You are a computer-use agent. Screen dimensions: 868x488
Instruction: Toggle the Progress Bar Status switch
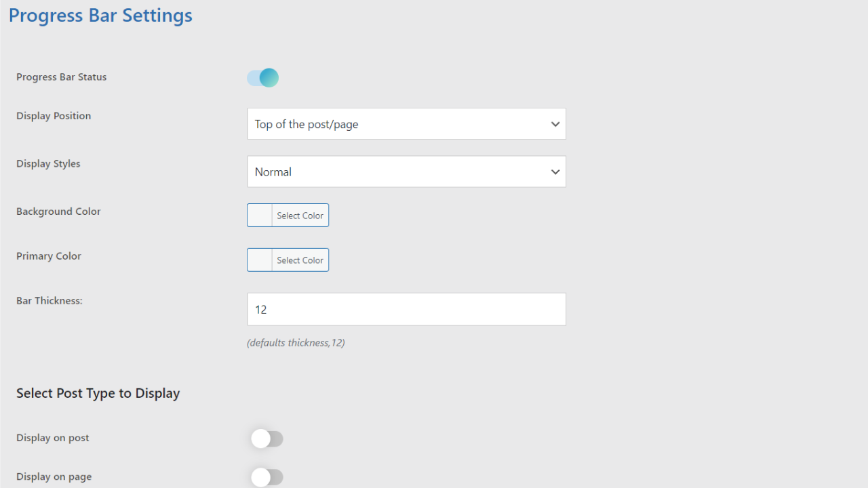coord(262,78)
